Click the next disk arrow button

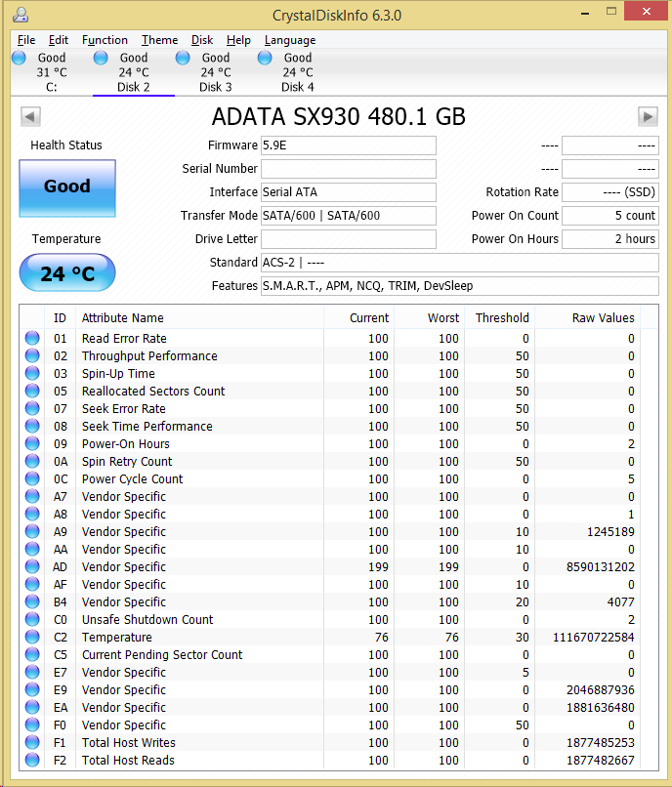point(648,117)
